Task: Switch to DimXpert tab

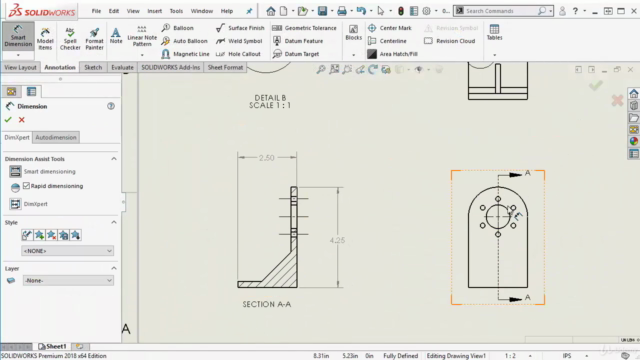Action: click(x=17, y=137)
